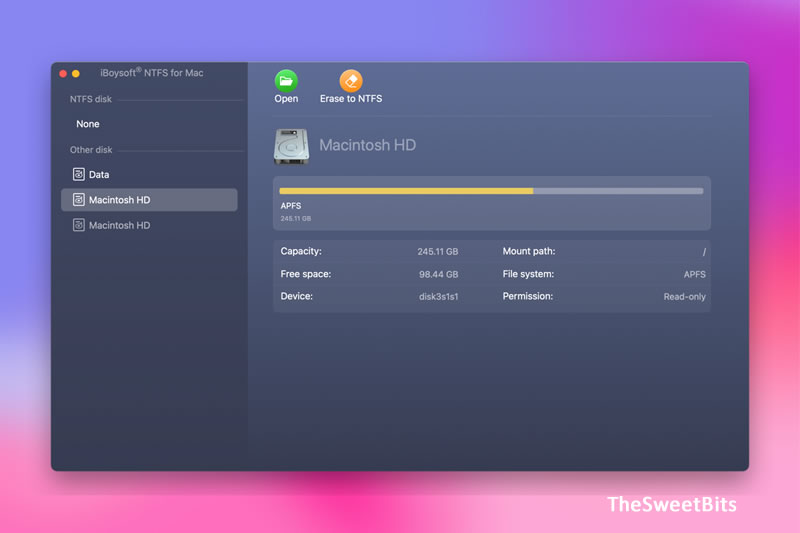Image resolution: width=800 pixels, height=533 pixels.
Task: Select the dimmed Macintosh HD entry
Action: point(149,225)
